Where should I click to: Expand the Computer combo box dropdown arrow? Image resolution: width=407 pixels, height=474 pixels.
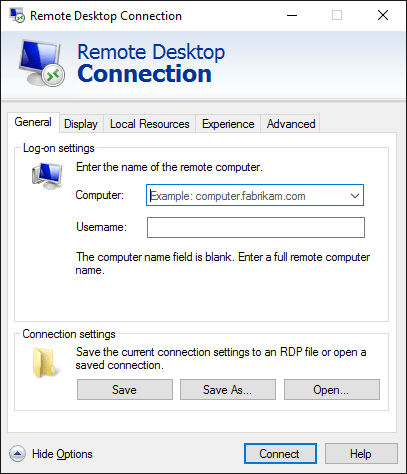click(355, 196)
